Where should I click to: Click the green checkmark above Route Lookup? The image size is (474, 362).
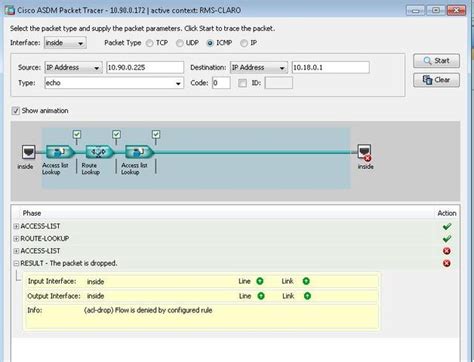116,134
